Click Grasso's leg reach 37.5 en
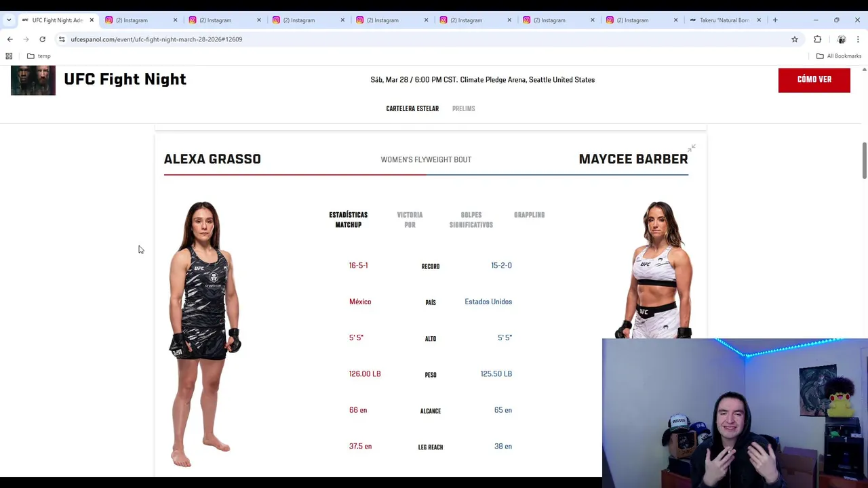 (360, 446)
